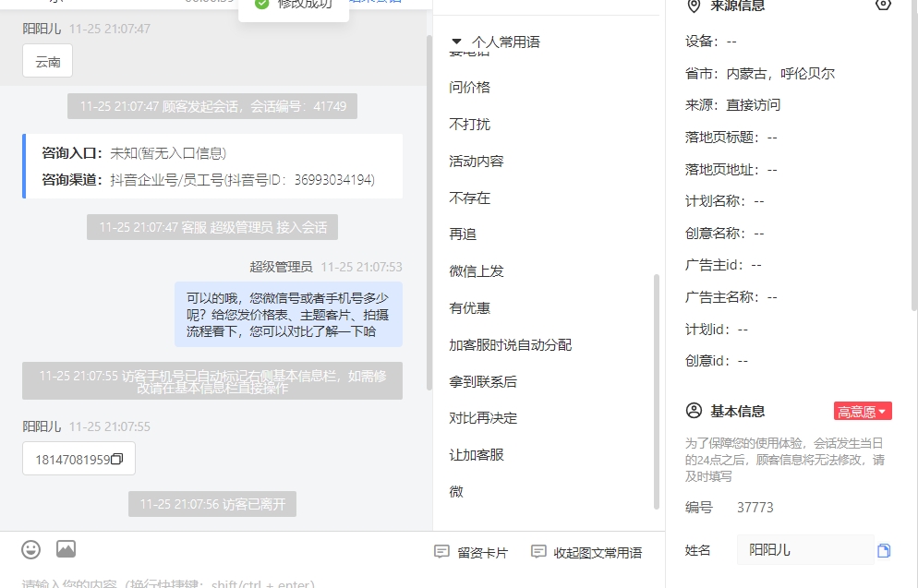Click the quick phrases list scrollbar

657,391
